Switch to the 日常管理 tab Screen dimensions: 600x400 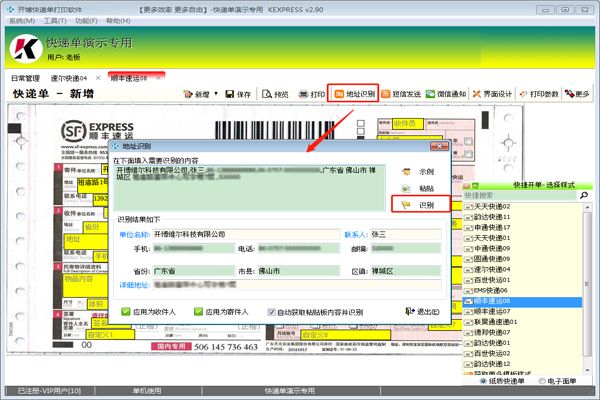point(25,78)
